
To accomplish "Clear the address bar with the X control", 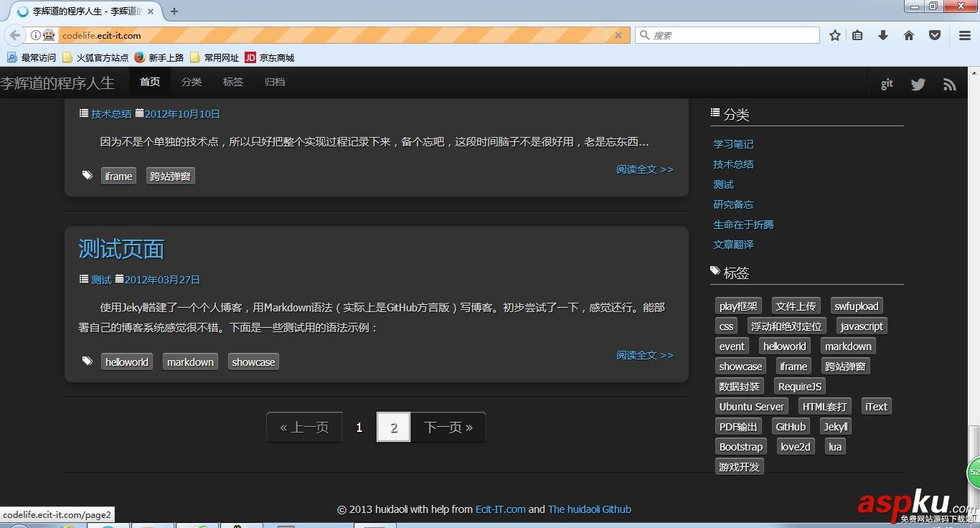I will pyautogui.click(x=618, y=34).
